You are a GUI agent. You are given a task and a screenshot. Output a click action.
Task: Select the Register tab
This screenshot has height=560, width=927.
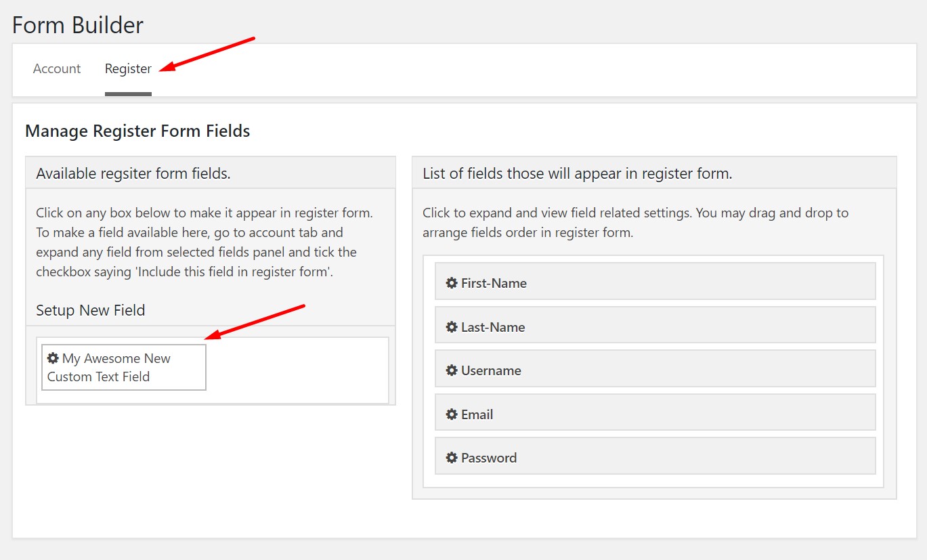[x=128, y=69]
